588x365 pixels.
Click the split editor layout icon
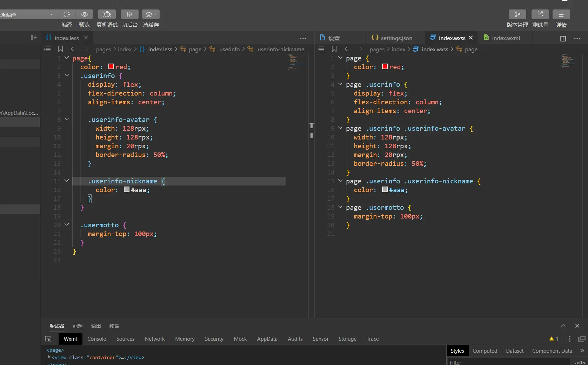click(x=563, y=38)
